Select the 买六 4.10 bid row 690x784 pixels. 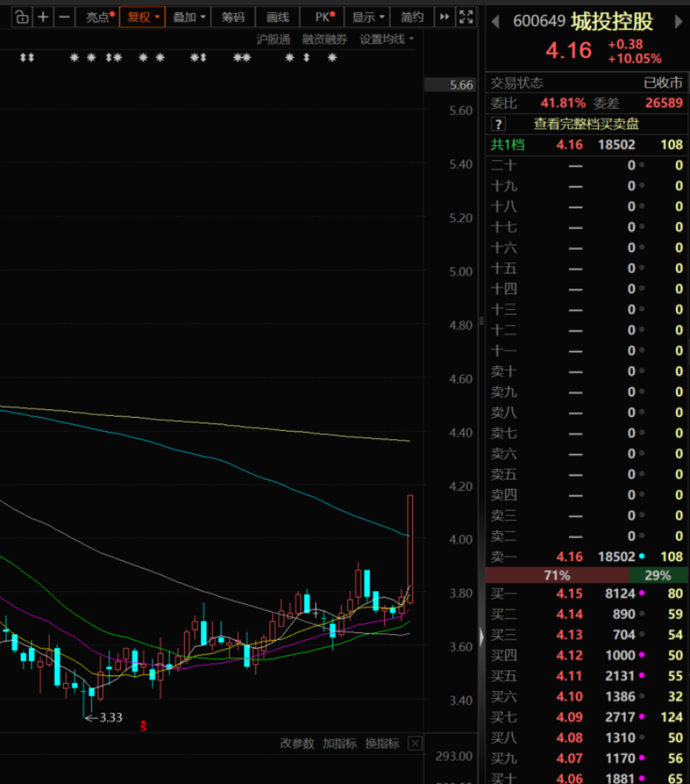pyautogui.click(x=586, y=696)
